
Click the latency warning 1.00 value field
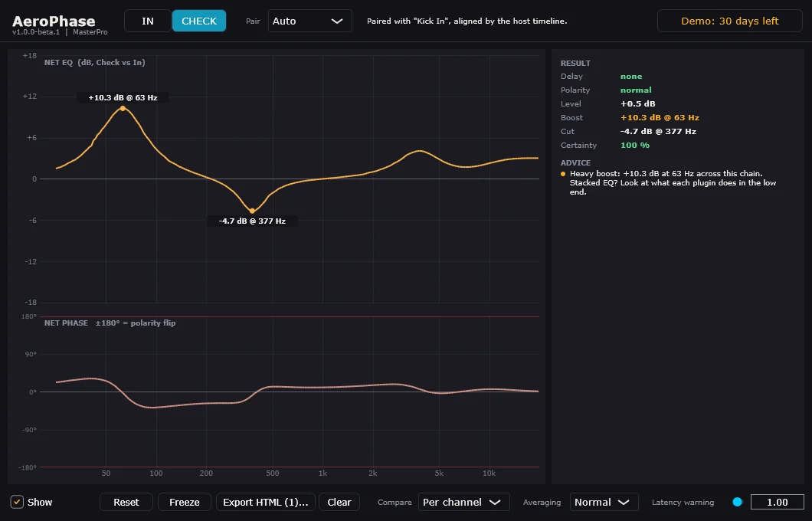tap(777, 502)
